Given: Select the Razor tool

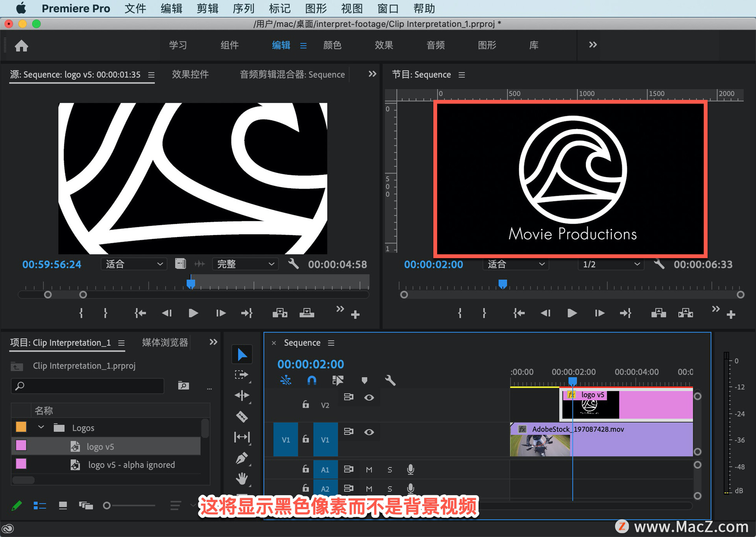Looking at the screenshot, I should (242, 416).
